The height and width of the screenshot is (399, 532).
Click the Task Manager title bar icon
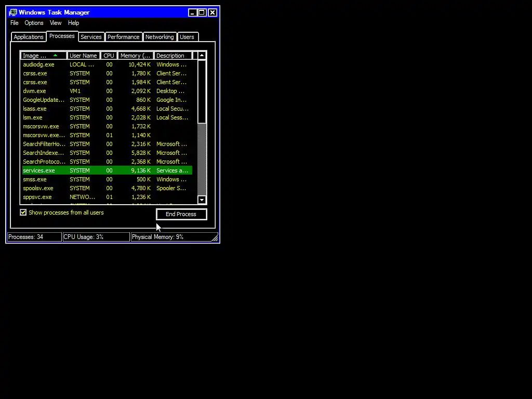click(13, 12)
